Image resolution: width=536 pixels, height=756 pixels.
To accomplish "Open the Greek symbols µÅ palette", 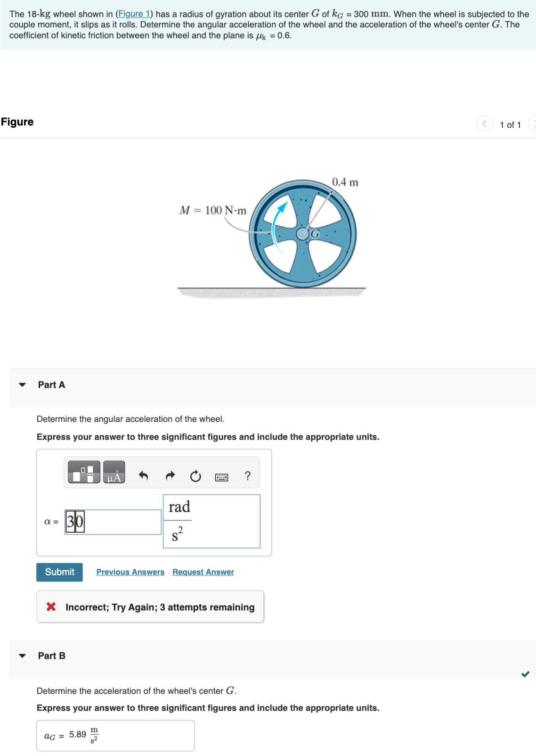I will point(114,472).
